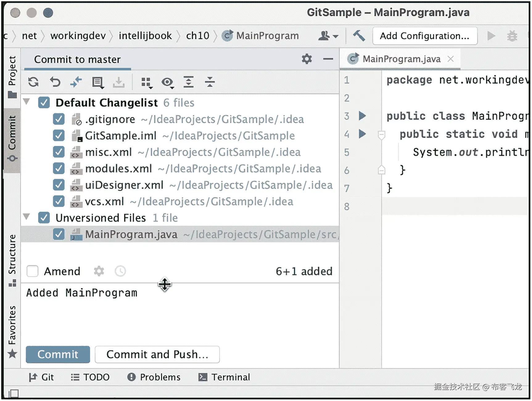
Task: Uncheck the misc.xml checkbox
Action: (x=59, y=152)
